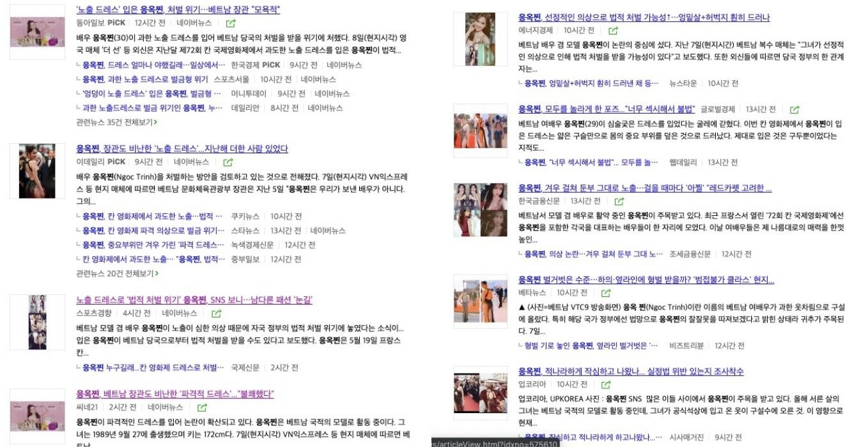The width and height of the screenshot is (868, 447).
Task: Open headline "응옥찐, 장관도 비난한 '노출 드레스'"
Action: 182,149
